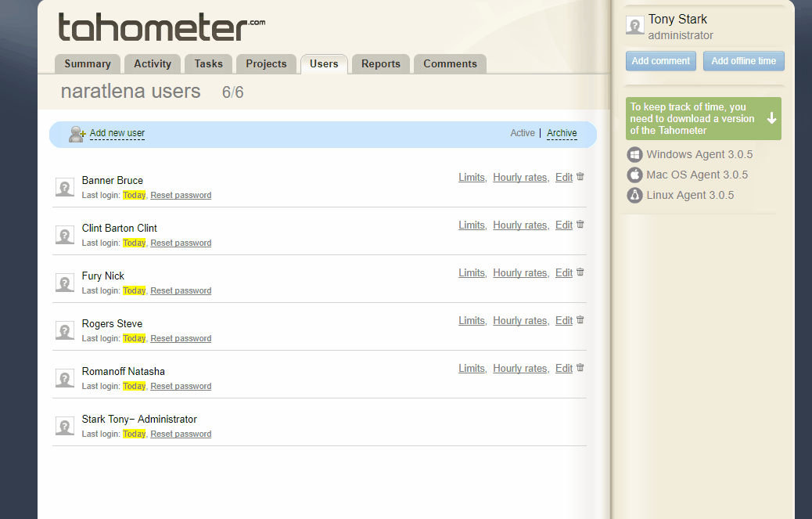
Task: Reset password for Fury Nick
Action: 181,290
